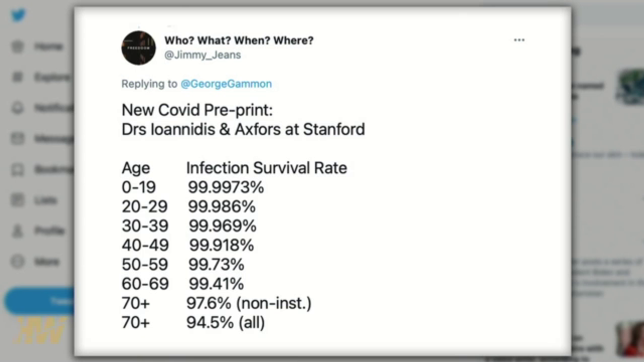
Task: Click the Twitter bird logo
Action: tap(19, 16)
